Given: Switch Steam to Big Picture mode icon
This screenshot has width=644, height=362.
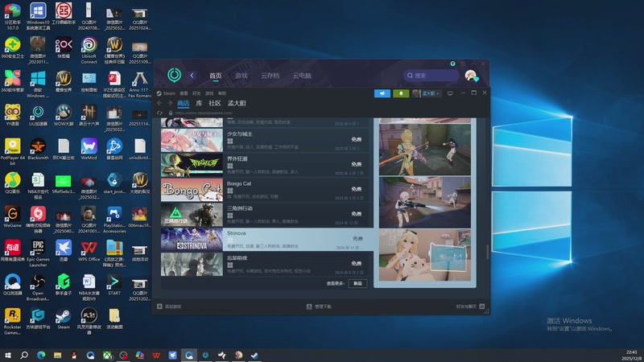Looking at the screenshot, I should 450,93.
